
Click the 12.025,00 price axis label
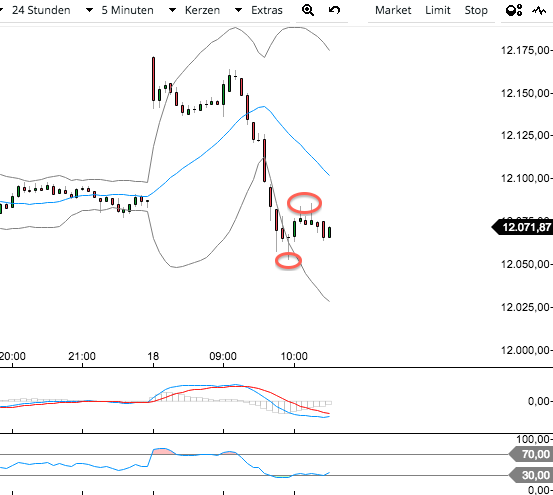(525, 307)
